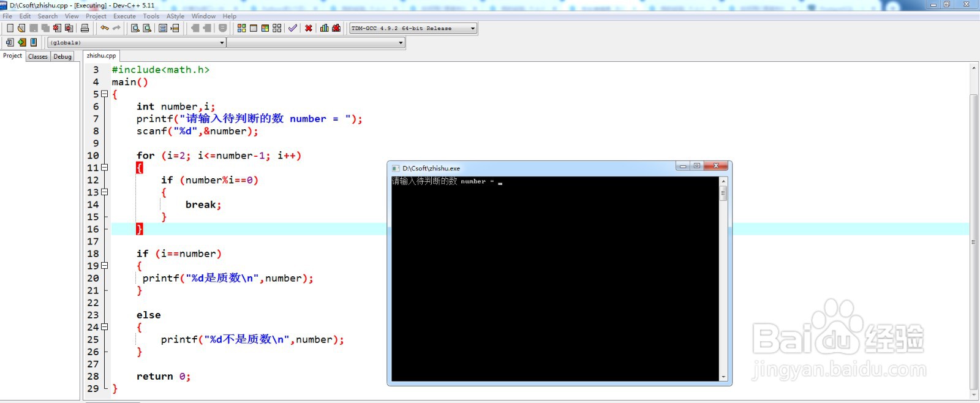Click the New file icon in toolbar
Viewport: 980px width, 403px height.
pos(10,28)
